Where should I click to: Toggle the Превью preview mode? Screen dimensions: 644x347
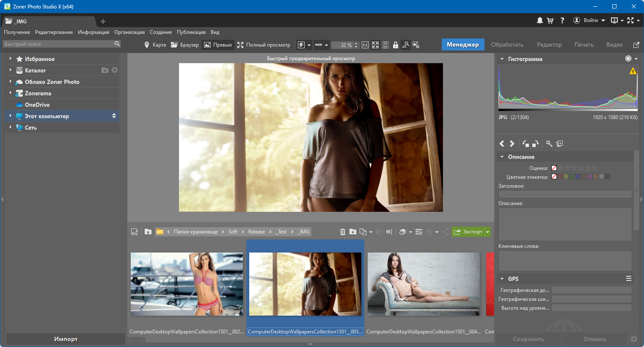click(218, 45)
